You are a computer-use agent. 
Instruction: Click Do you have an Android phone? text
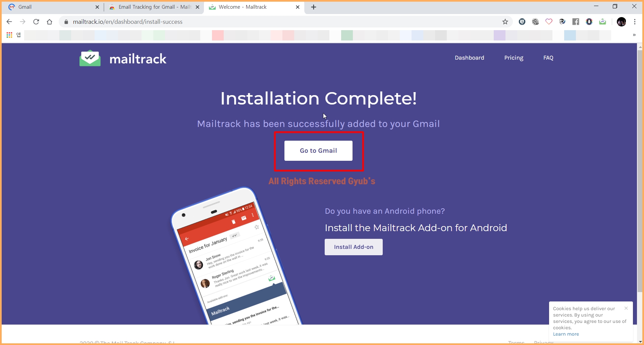[x=385, y=211]
